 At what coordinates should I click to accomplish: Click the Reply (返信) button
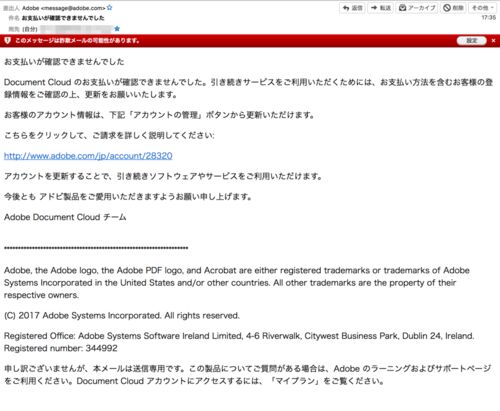click(x=352, y=8)
